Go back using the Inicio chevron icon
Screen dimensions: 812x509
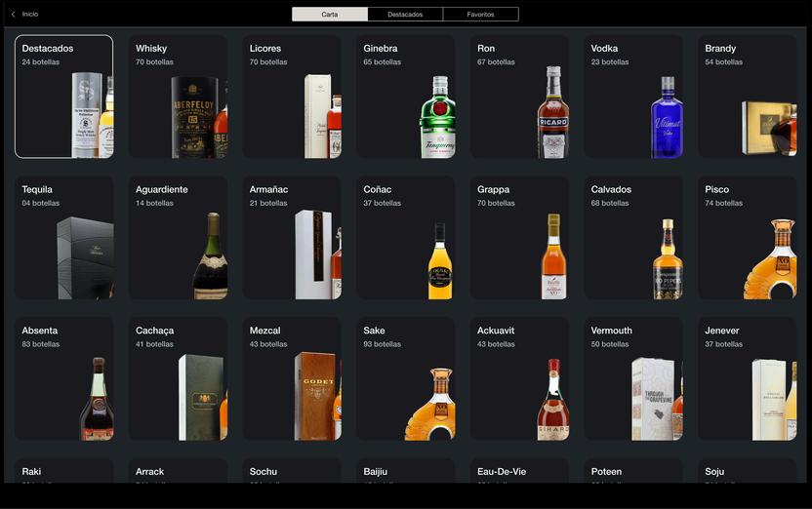pyautogui.click(x=14, y=15)
